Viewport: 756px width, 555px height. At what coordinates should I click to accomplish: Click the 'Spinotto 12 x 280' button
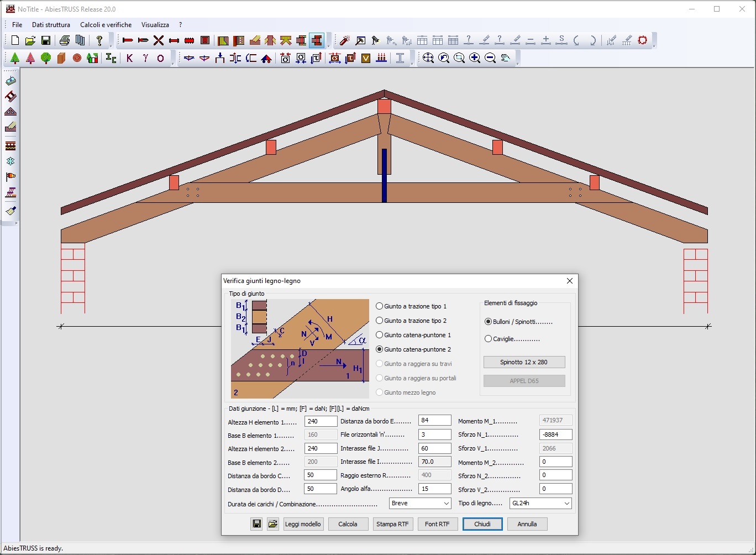[524, 362]
